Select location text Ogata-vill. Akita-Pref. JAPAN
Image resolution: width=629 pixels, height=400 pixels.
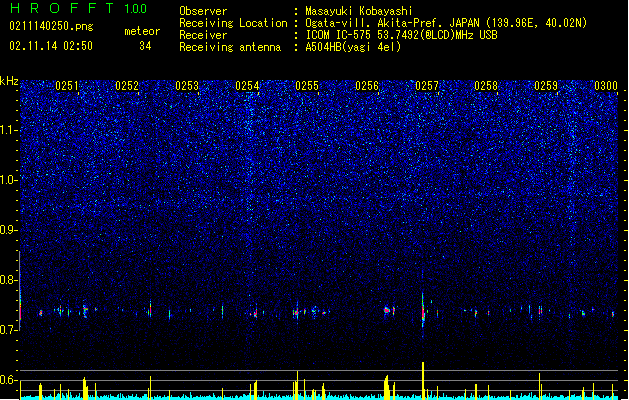pyautogui.click(x=392, y=23)
